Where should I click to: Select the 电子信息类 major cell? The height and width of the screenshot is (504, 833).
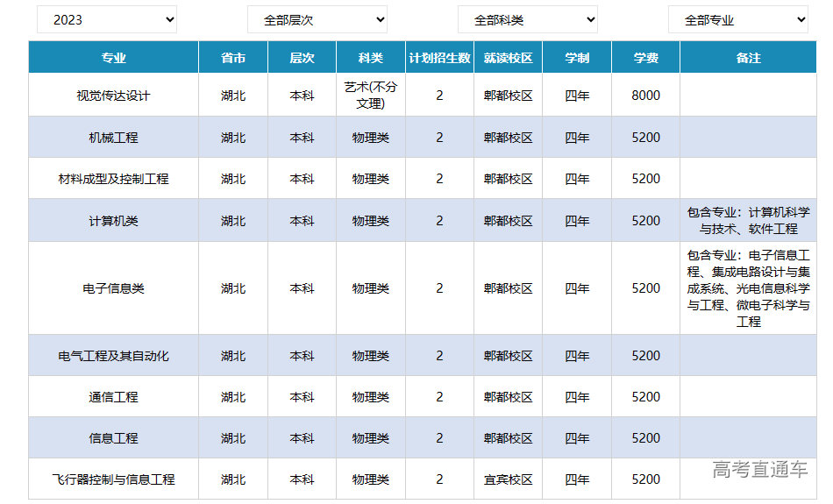coord(113,288)
